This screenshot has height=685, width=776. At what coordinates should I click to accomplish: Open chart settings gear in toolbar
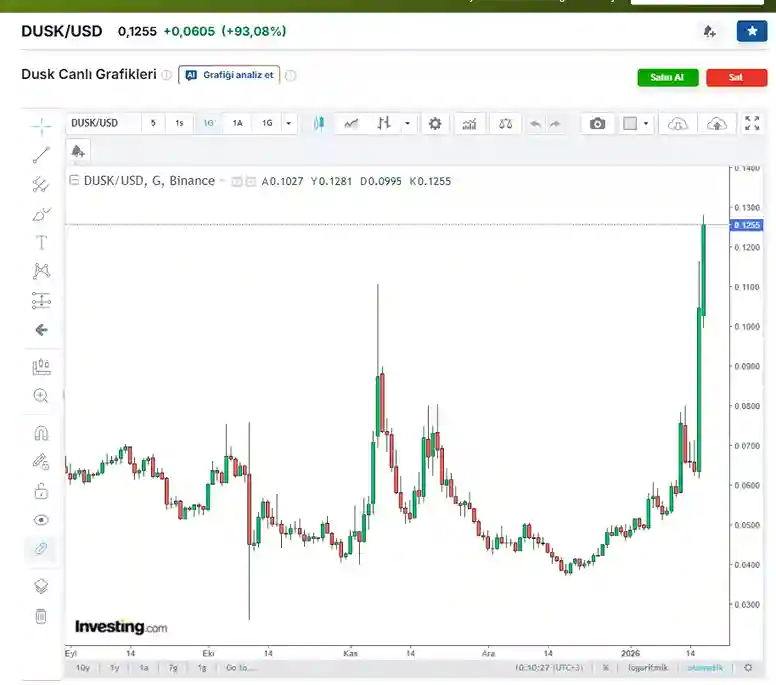point(434,123)
